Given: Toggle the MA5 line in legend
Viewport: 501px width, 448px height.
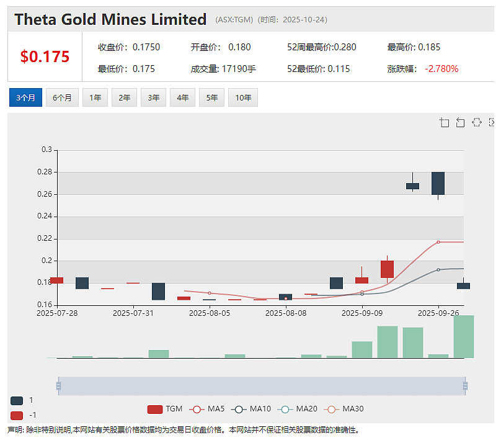Looking at the screenshot, I should click(206, 409).
